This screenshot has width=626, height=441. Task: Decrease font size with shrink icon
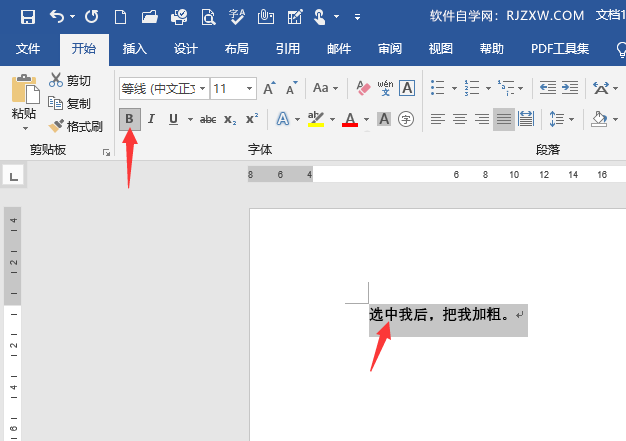click(292, 88)
